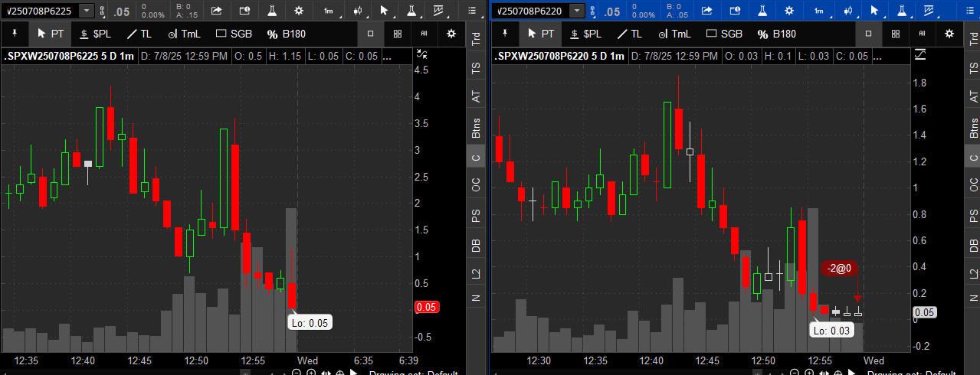Open drawing toolbar settings gear in the right chart
Viewport: 980px width, 375px height.
point(949,34)
